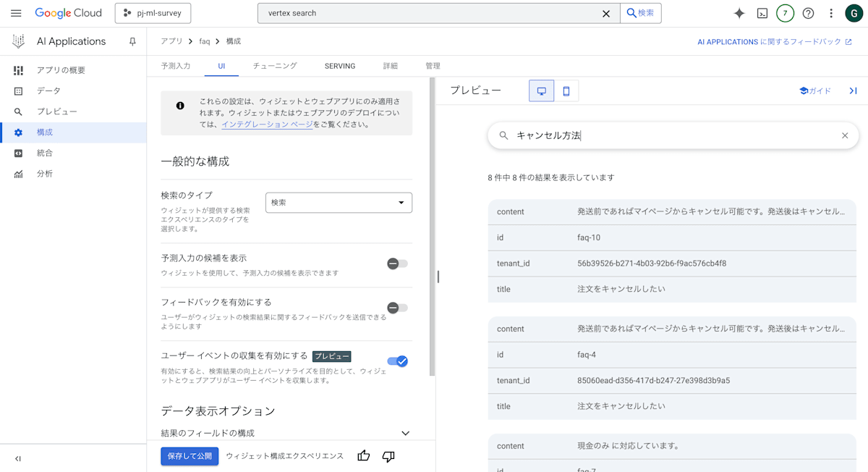The height and width of the screenshot is (472, 868).
Task: Click the magnifier icon in preview search
Action: point(503,135)
